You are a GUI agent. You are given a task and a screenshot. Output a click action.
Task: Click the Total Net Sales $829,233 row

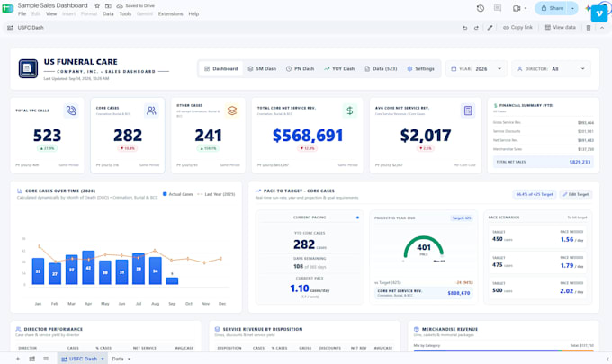[544, 162]
